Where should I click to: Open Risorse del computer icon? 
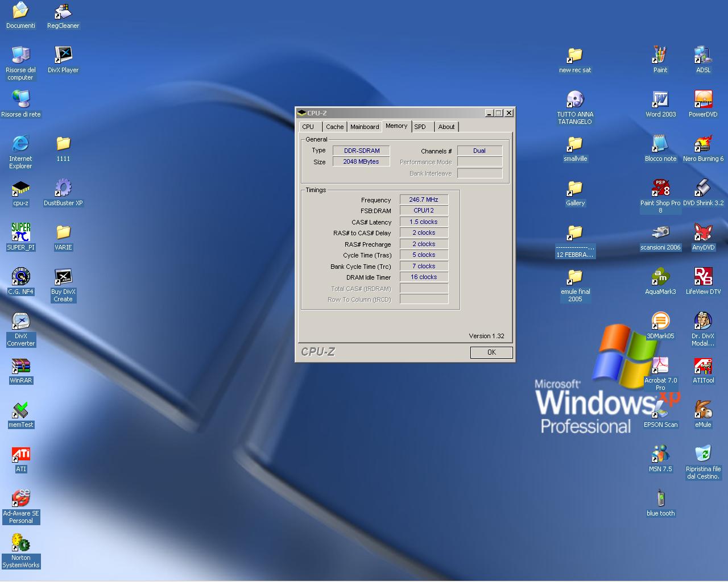click(x=20, y=63)
